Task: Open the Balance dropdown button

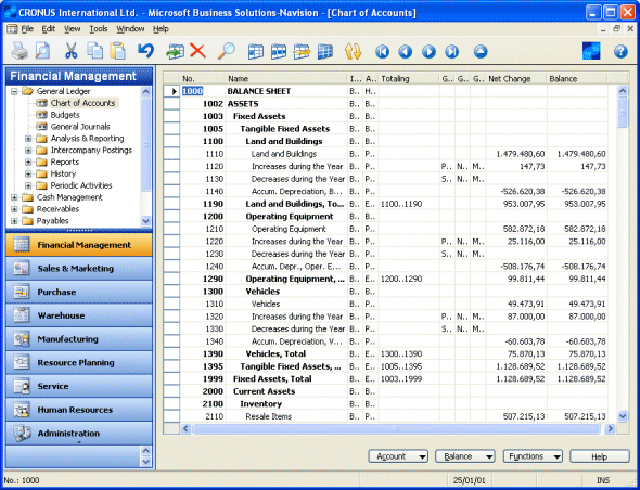Action: [x=465, y=456]
